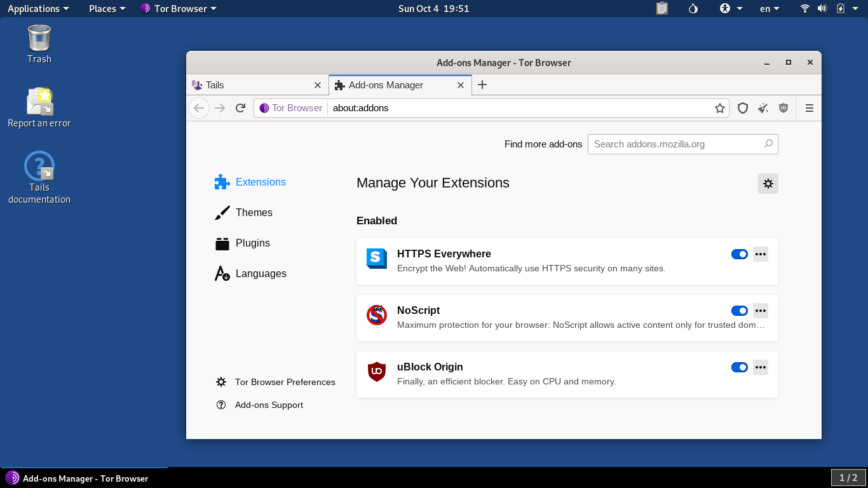Screen dimensions: 868x488
Task: Open a new tab with the plus button
Action: point(482,85)
